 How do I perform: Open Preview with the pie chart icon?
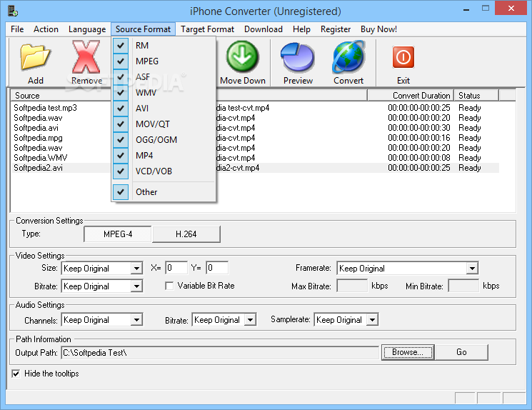pos(298,57)
